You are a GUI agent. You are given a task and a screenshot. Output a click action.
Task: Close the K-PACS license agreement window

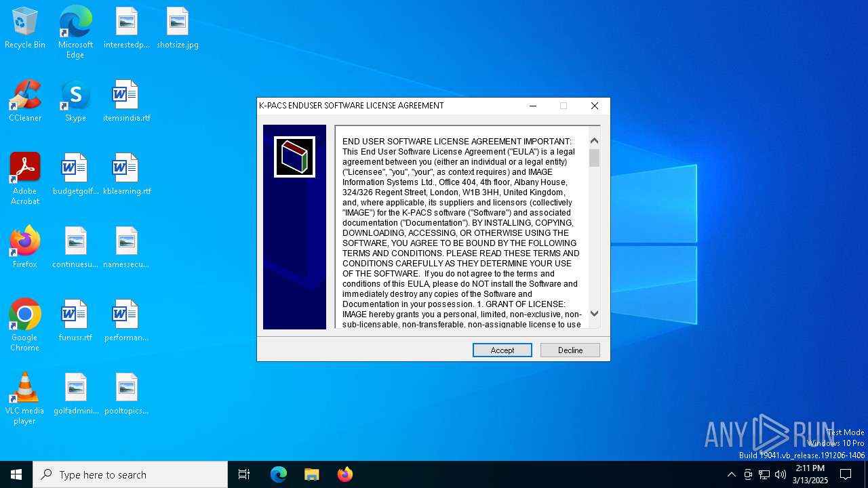[x=595, y=106]
